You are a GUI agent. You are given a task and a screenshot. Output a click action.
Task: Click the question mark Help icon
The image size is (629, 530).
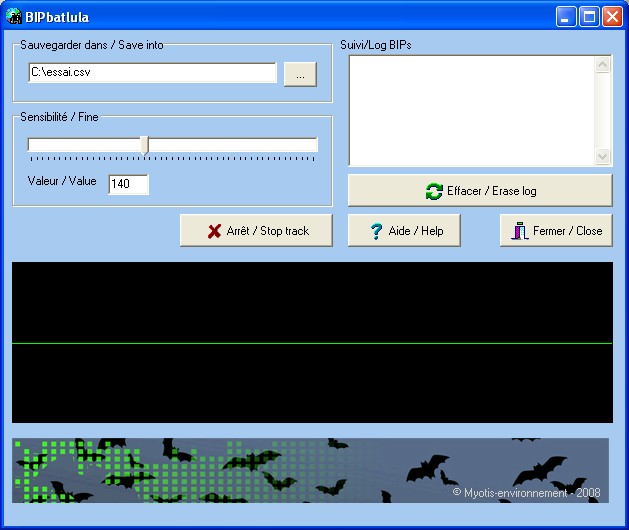376,231
